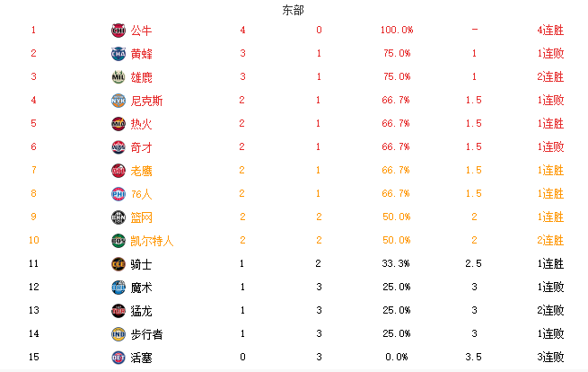The height and width of the screenshot is (372, 588).
Task: Click the 4连胜 streak text
Action: [550, 30]
